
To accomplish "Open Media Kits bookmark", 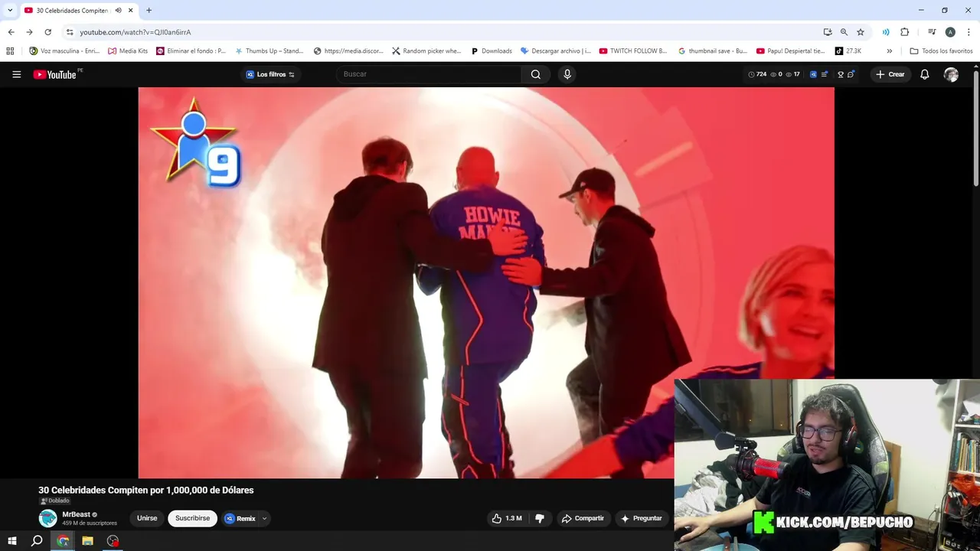I will (x=128, y=51).
